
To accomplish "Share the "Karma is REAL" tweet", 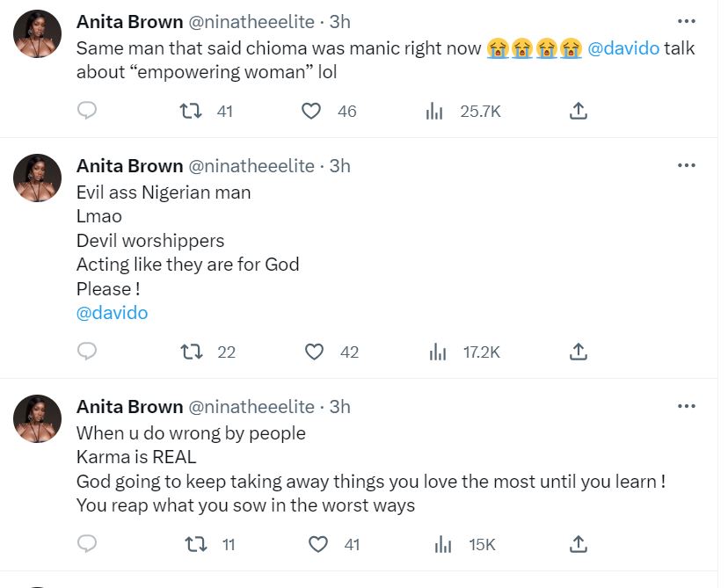I will (x=578, y=544).
